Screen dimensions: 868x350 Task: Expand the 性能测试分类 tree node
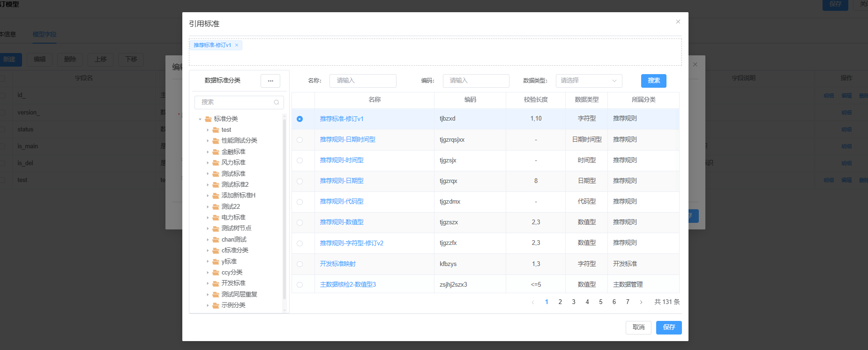click(208, 141)
